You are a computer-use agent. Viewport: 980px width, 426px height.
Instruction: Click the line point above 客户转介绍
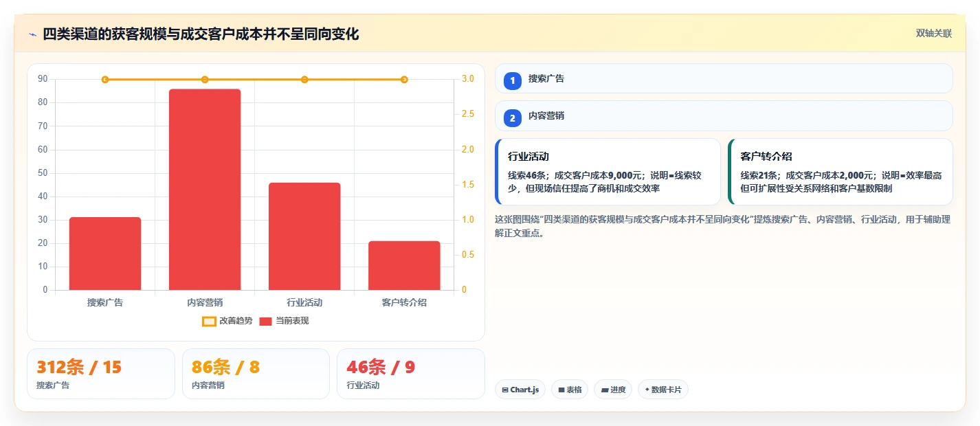pos(404,80)
